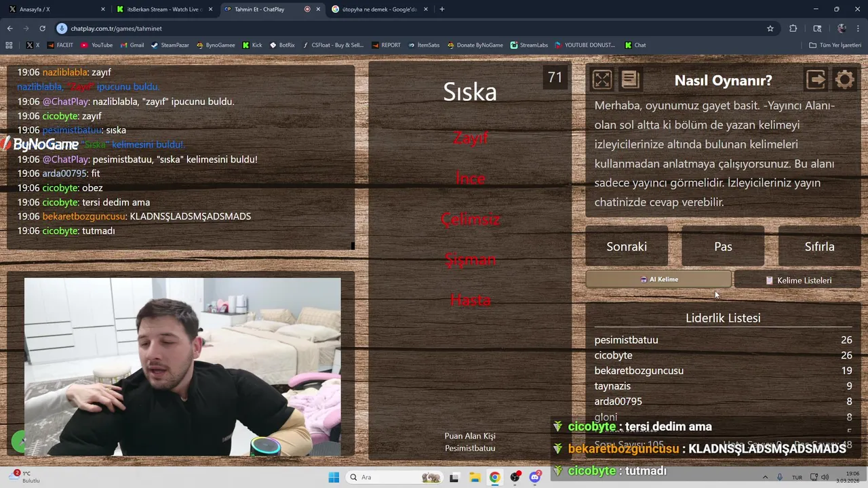Screen dimensions: 868x488
Task: Open the Gmail bookmark
Action: tap(132, 45)
